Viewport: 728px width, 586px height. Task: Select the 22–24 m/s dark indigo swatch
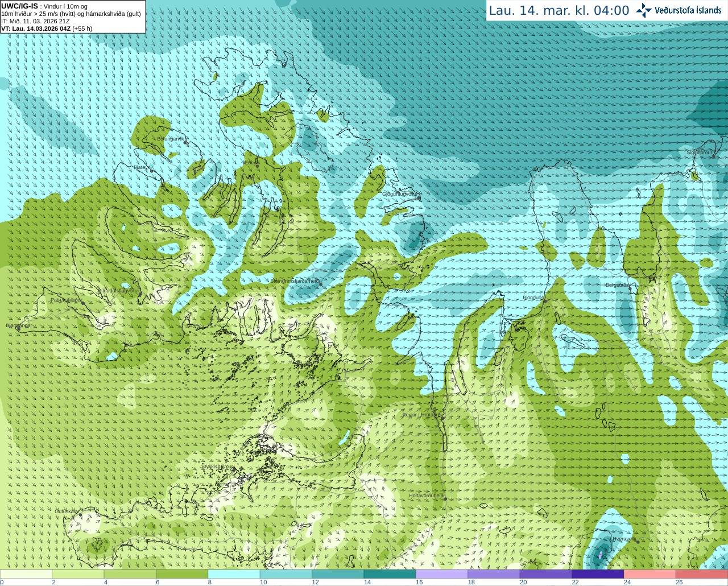coord(598,574)
